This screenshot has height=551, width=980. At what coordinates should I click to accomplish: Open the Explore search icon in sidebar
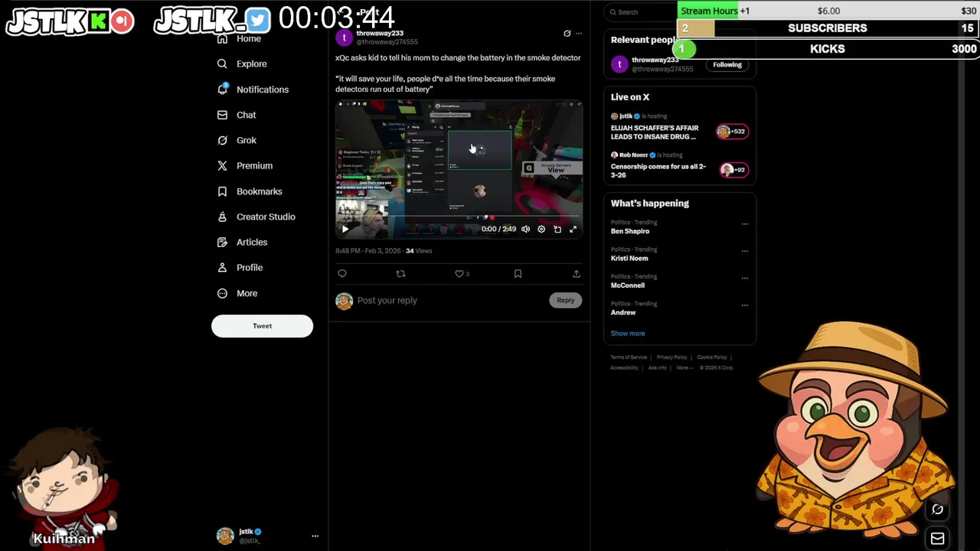click(222, 64)
